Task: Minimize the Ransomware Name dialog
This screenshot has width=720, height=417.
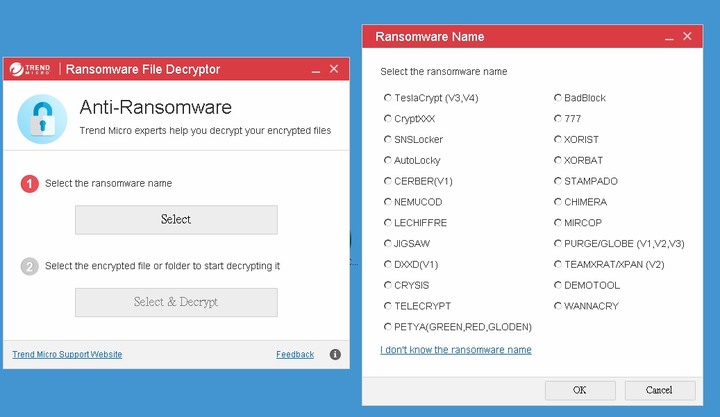Action: click(669, 38)
